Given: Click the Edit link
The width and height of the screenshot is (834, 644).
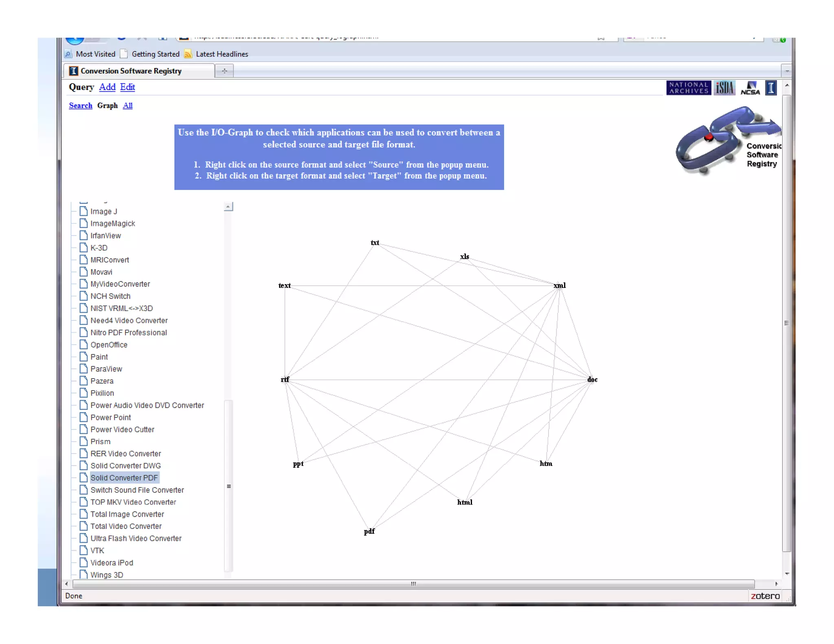Looking at the screenshot, I should [x=127, y=87].
